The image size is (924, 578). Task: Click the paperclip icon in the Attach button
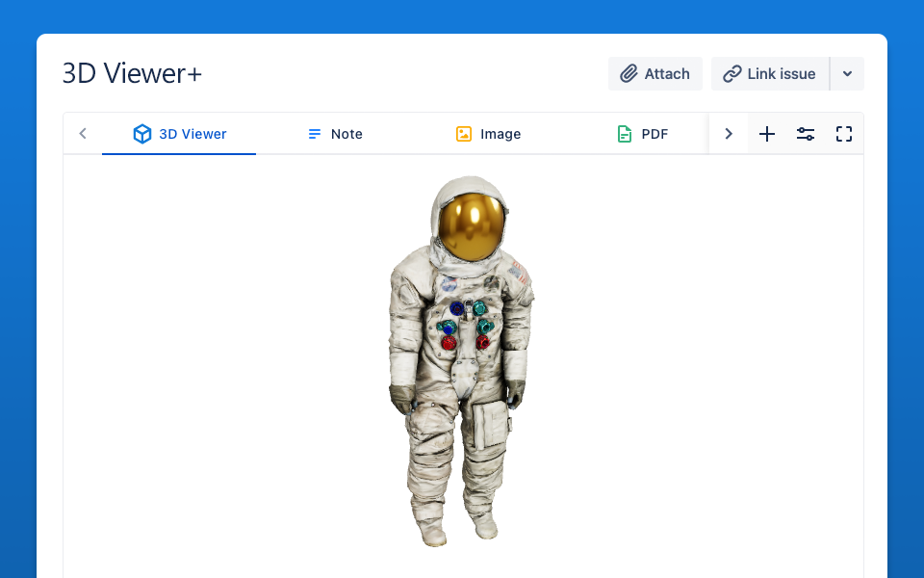tap(630, 73)
